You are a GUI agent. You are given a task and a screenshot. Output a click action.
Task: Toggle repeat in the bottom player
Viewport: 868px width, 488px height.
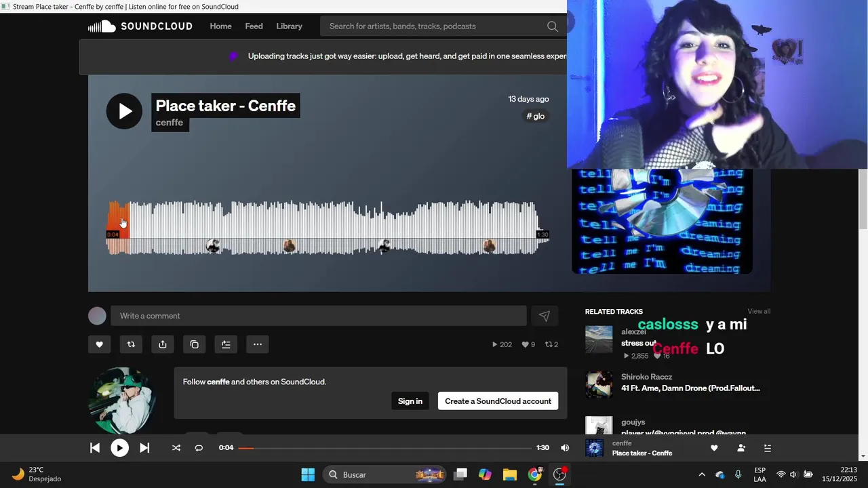(199, 448)
